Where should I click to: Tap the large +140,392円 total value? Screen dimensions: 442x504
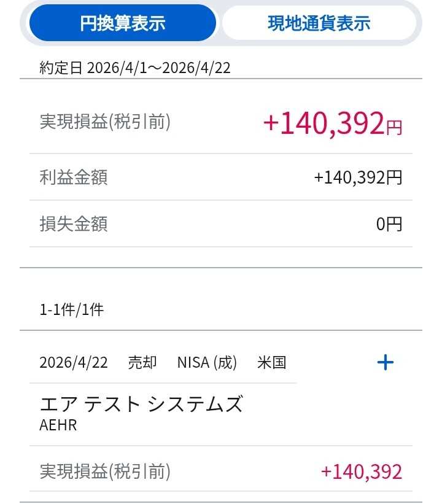(332, 123)
